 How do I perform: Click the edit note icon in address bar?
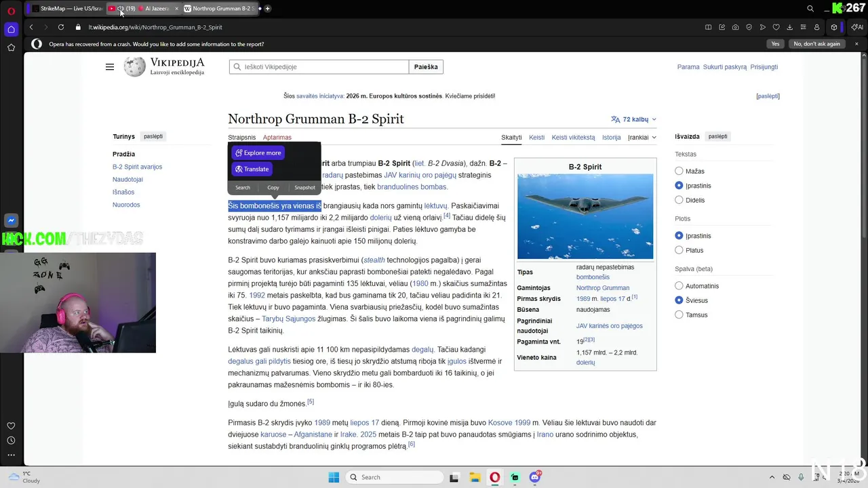(x=722, y=27)
